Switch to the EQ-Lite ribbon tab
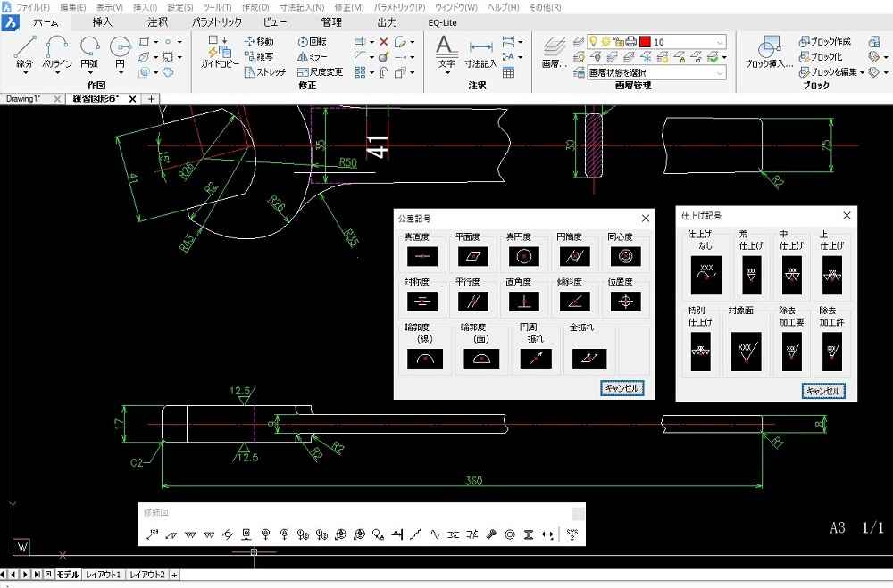The height and width of the screenshot is (588, 893). [443, 23]
